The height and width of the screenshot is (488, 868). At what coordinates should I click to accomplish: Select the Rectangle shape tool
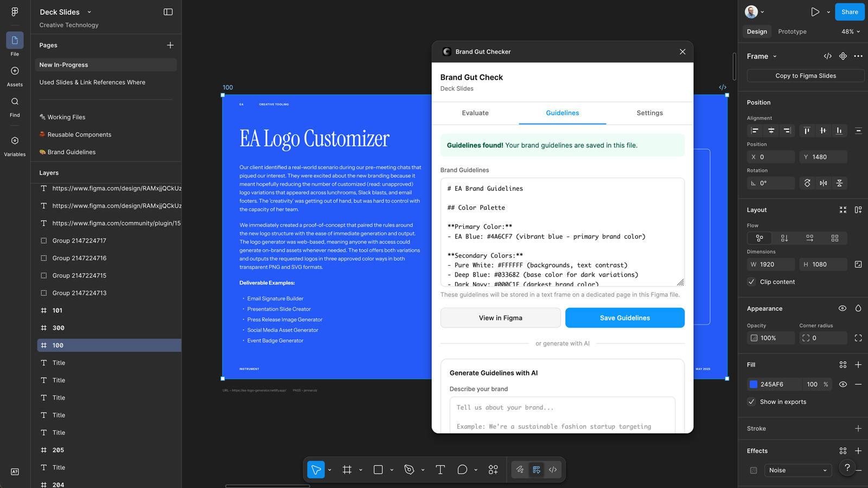(378, 470)
